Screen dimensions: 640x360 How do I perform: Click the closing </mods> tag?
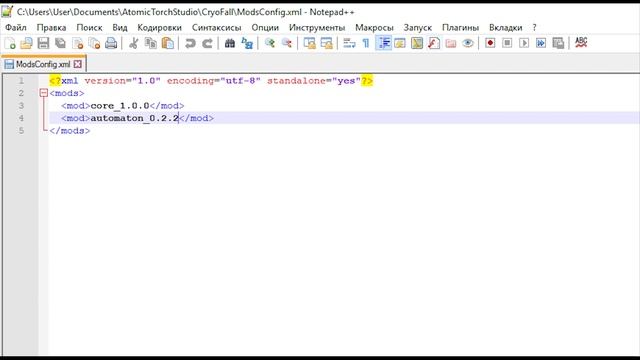click(70, 131)
